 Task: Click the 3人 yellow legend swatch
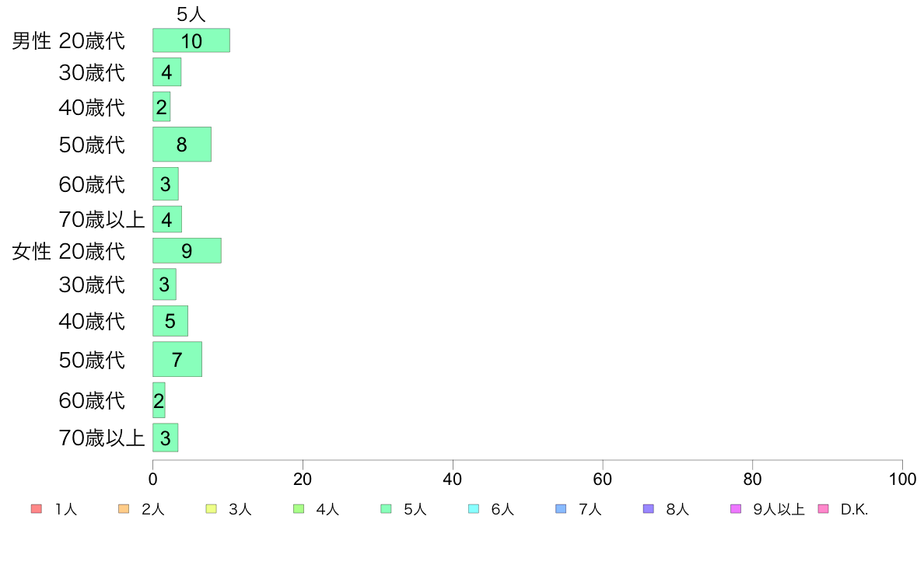point(211,509)
